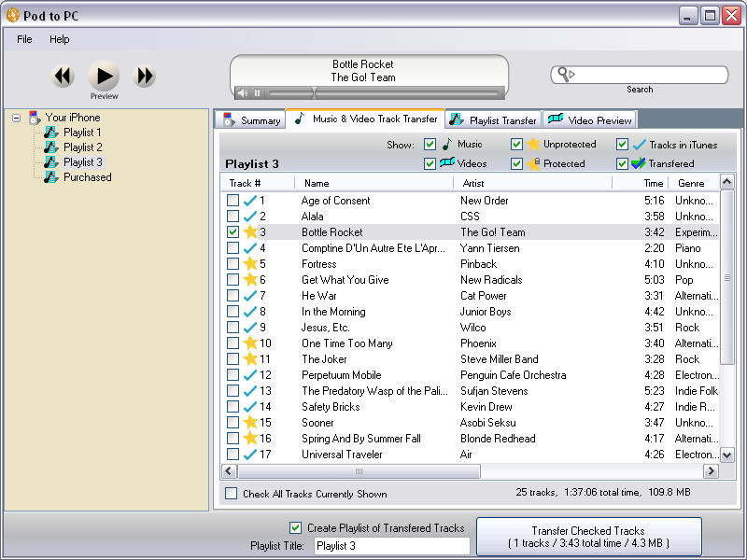Image resolution: width=747 pixels, height=560 pixels.
Task: Click the track list scroll up arrow
Action: point(726,182)
